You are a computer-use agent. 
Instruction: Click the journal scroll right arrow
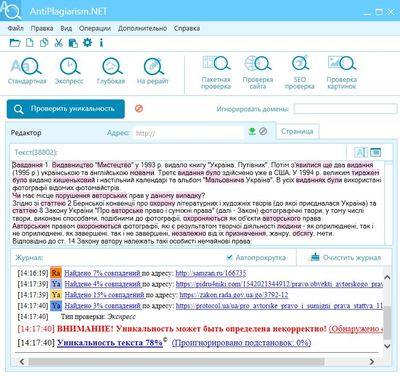372,361
